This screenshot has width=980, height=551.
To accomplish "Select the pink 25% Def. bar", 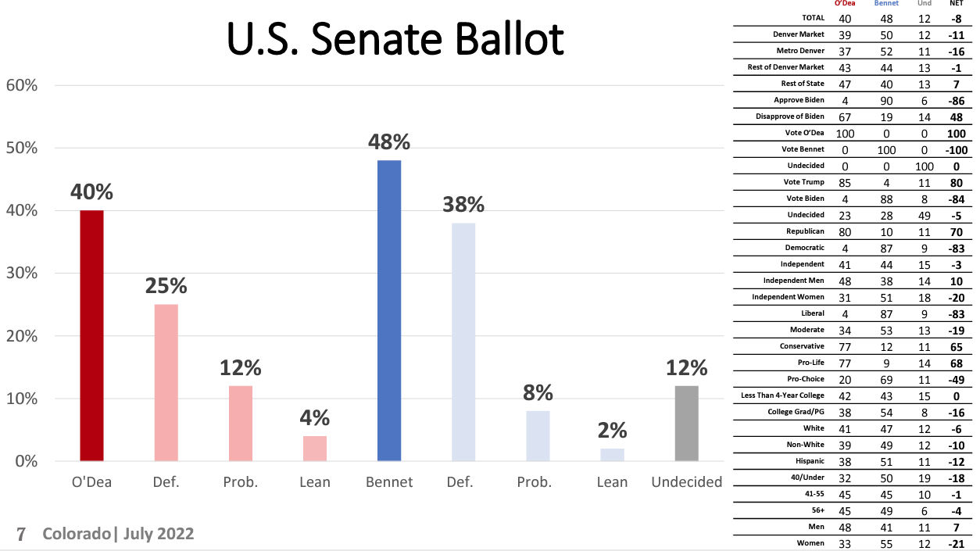I will click(x=166, y=382).
